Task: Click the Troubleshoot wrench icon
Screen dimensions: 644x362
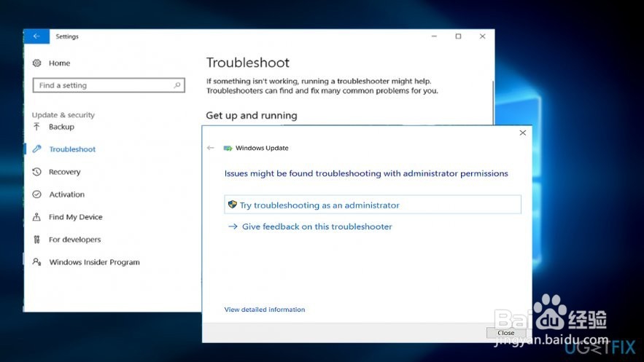Action: [37, 149]
